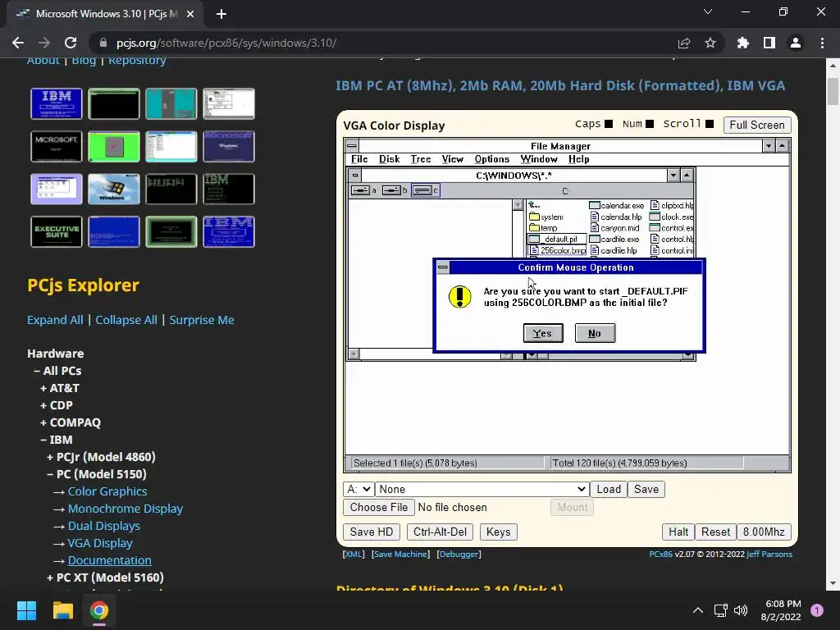
Task: Select the canyon.mid file icon
Action: pos(594,228)
